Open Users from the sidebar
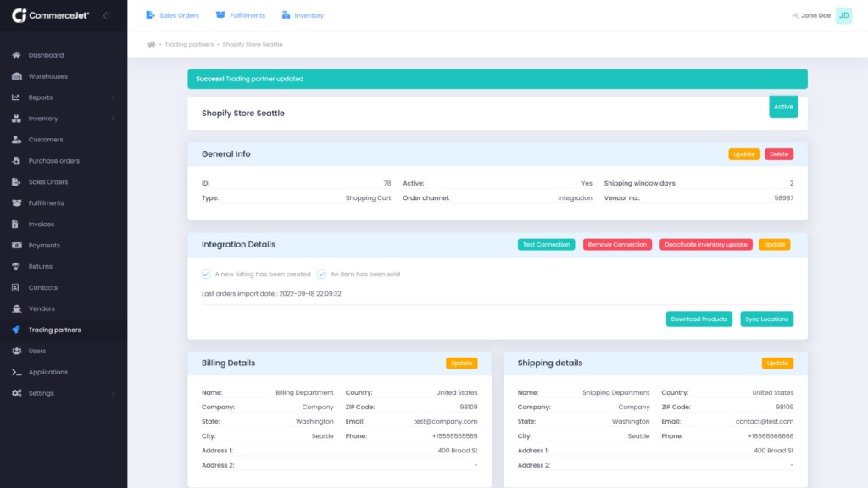 click(37, 351)
